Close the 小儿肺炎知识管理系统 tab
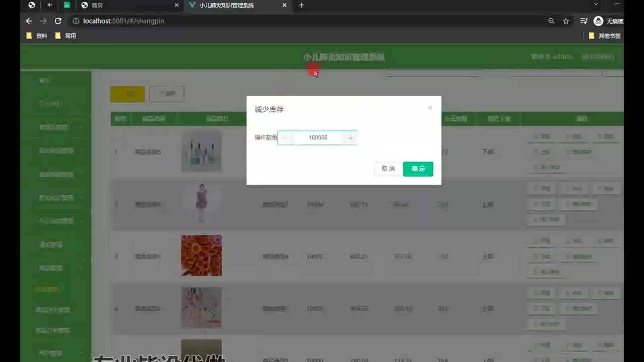 click(284, 5)
